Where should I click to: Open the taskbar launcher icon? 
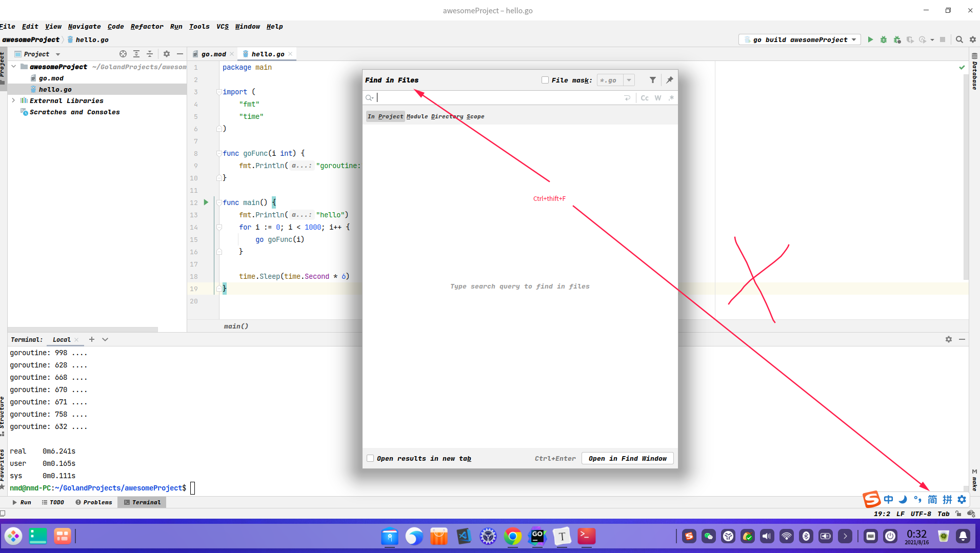click(x=13, y=537)
